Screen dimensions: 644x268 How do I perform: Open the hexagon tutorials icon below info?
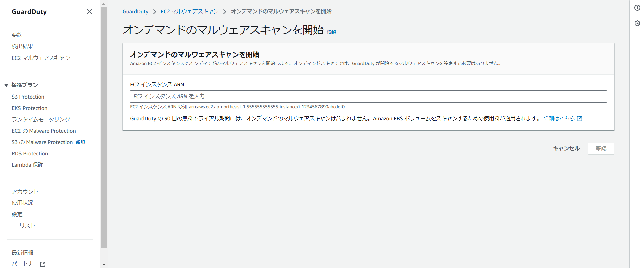click(637, 23)
